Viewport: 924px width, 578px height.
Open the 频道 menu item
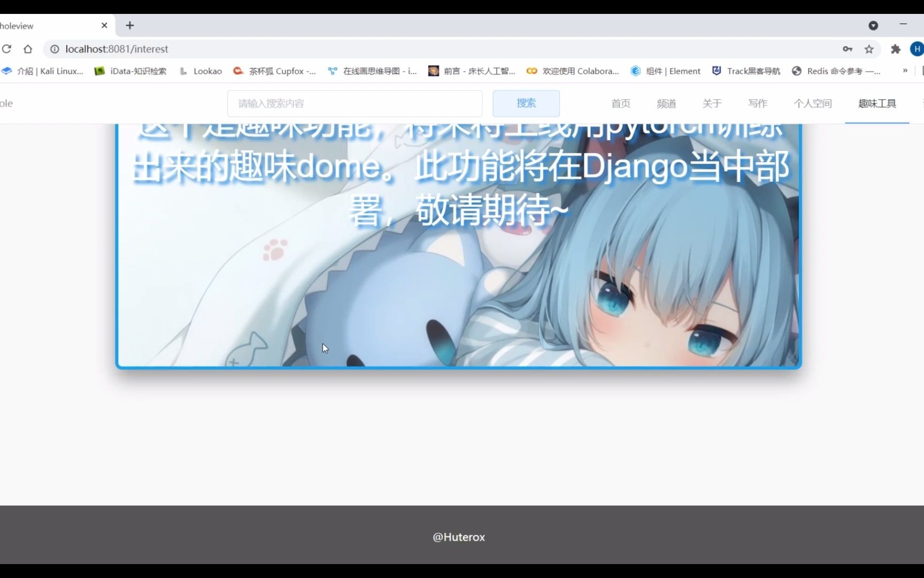point(666,103)
